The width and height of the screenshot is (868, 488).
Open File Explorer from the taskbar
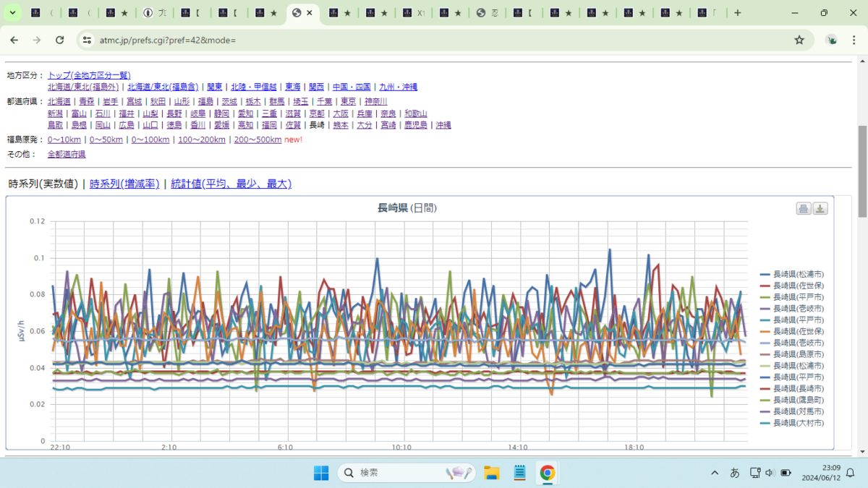tap(492, 473)
